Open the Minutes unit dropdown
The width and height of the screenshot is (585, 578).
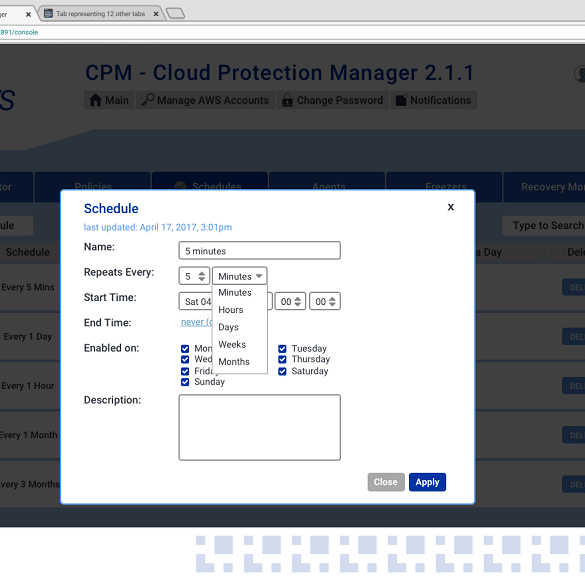coord(240,276)
